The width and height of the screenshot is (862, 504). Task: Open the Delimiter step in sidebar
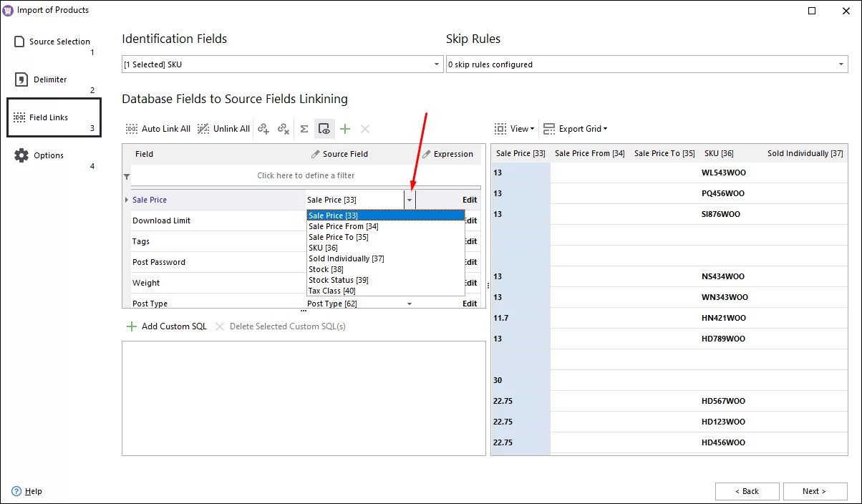49,79
